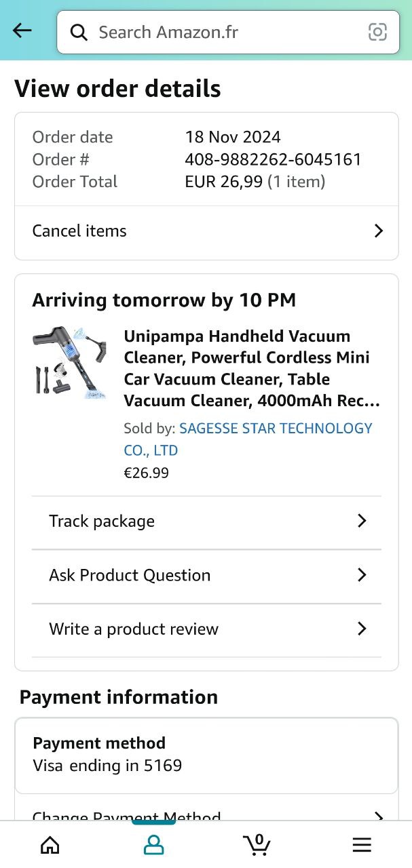Expand Track package chevron

362,521
